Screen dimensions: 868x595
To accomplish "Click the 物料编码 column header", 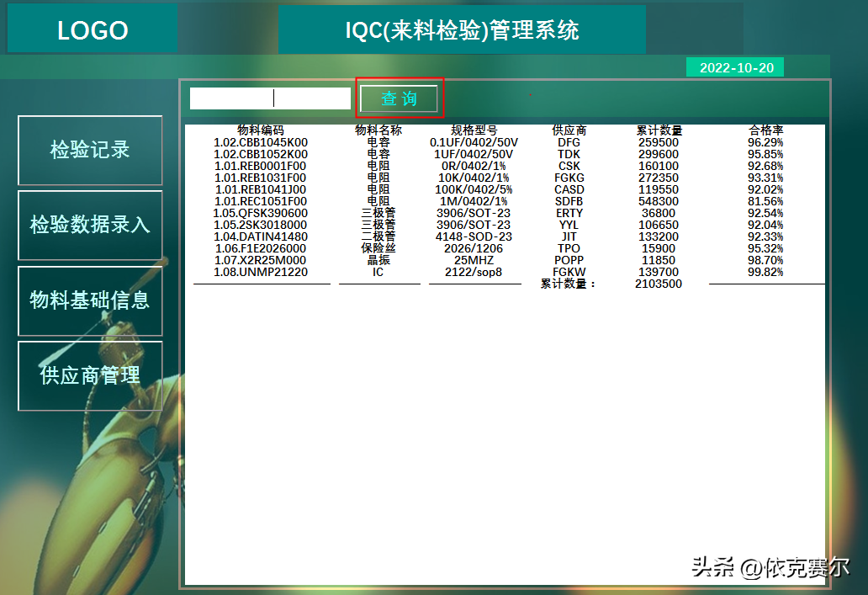I will (x=261, y=130).
